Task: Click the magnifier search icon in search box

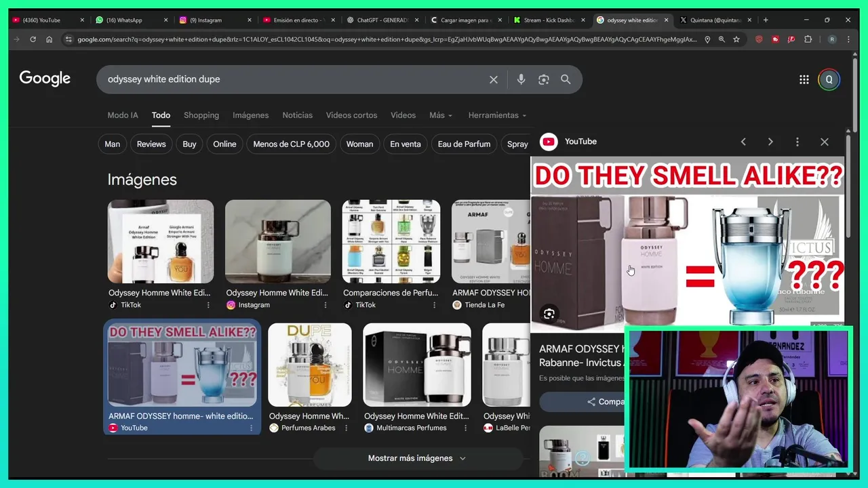Action: [x=566, y=79]
